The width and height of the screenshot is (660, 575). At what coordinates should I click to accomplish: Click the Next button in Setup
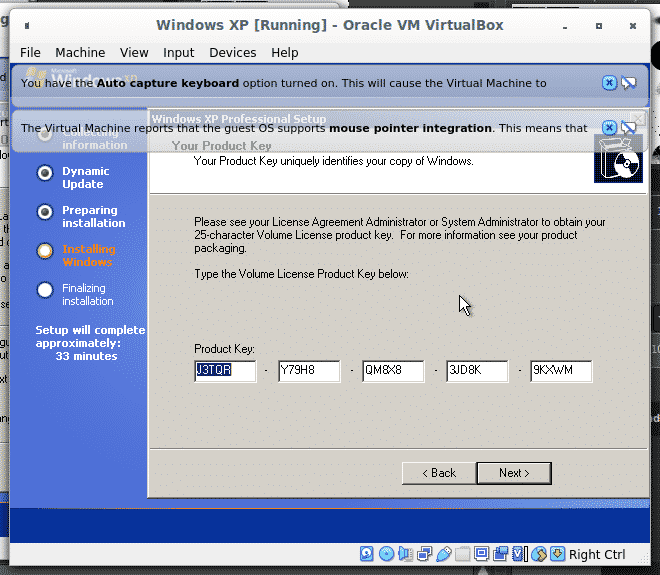tap(514, 473)
